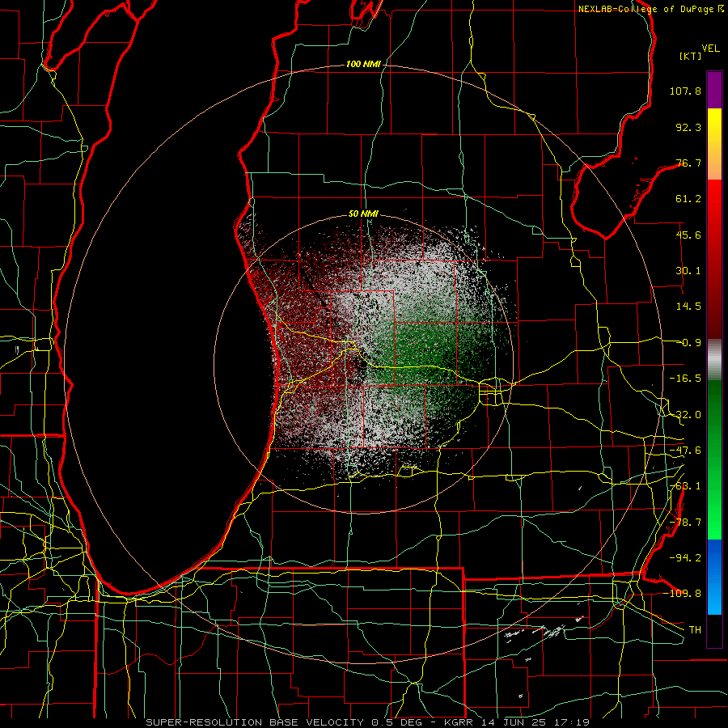Screen dimensions: 728x728
Task: Select the 92.3 scale value
Action: click(x=688, y=127)
